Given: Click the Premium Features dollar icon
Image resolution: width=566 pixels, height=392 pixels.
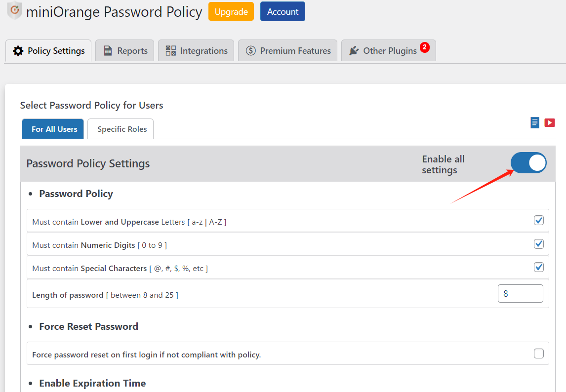Looking at the screenshot, I should click(250, 50).
